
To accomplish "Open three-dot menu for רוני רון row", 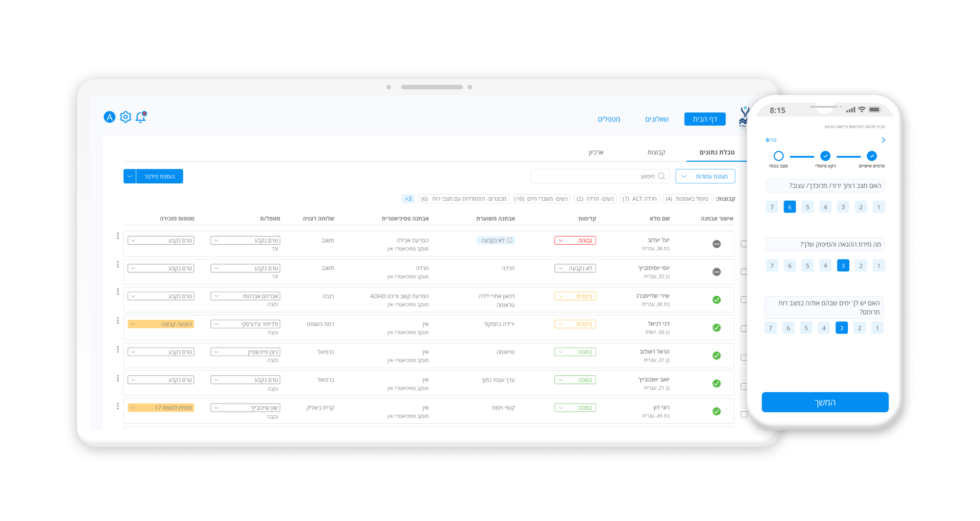I will tap(117, 407).
